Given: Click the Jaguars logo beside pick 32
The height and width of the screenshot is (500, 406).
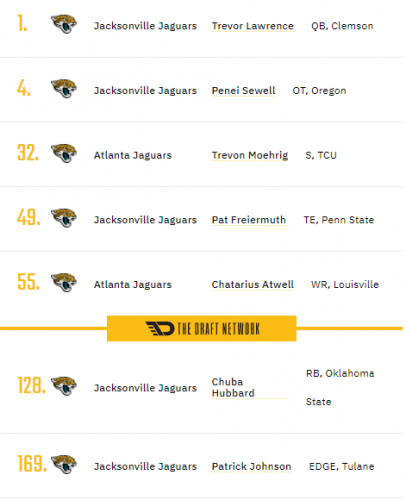Looking at the screenshot, I should pyautogui.click(x=64, y=153).
